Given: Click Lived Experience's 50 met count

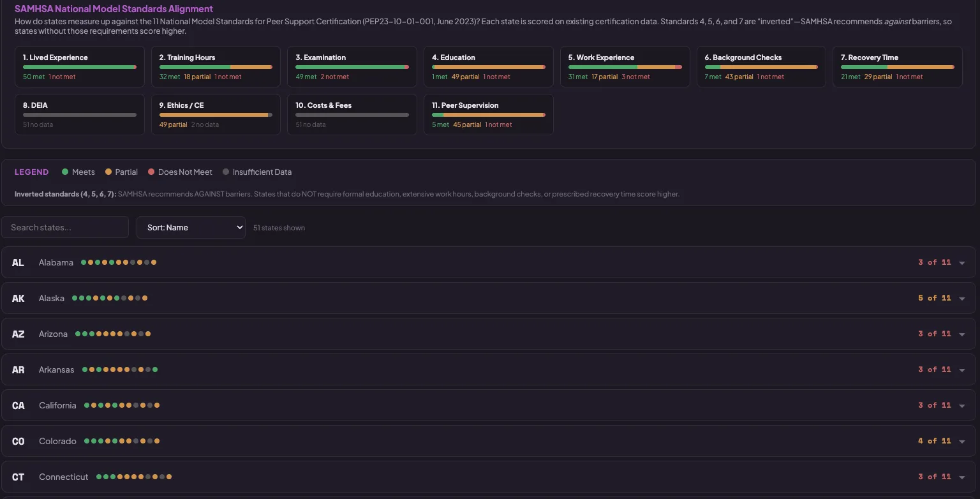Looking at the screenshot, I should 34,77.
